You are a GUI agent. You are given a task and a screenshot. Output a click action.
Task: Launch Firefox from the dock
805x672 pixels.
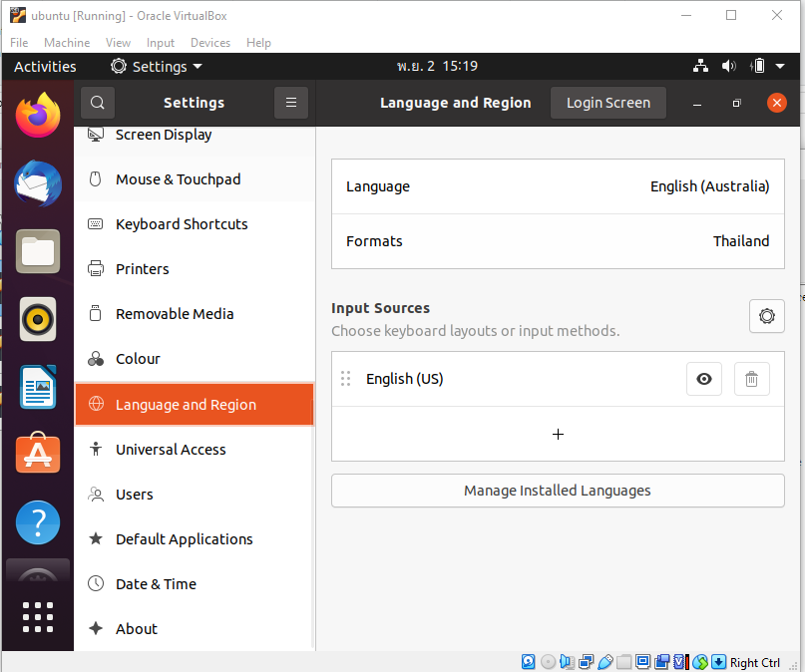[x=38, y=115]
